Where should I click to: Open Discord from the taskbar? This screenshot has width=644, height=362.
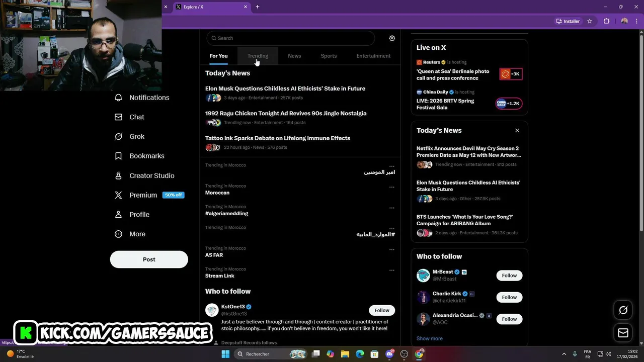click(x=389, y=354)
